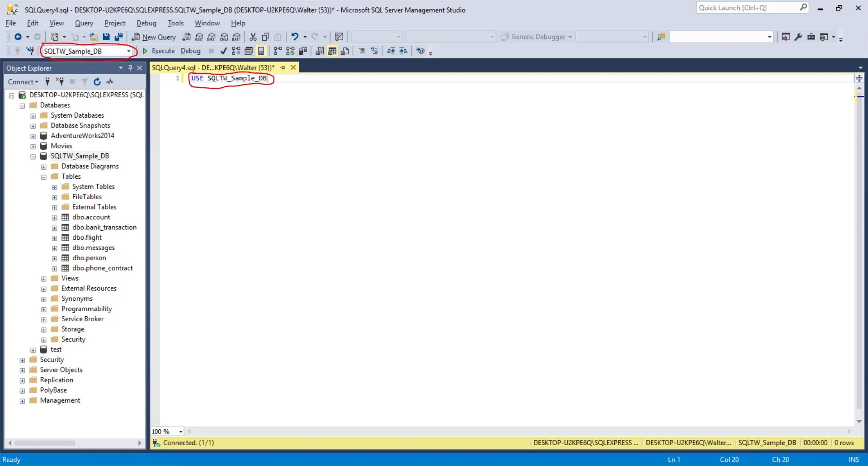Select Results to Grid mode
This screenshot has height=466, width=868.
tap(332, 51)
